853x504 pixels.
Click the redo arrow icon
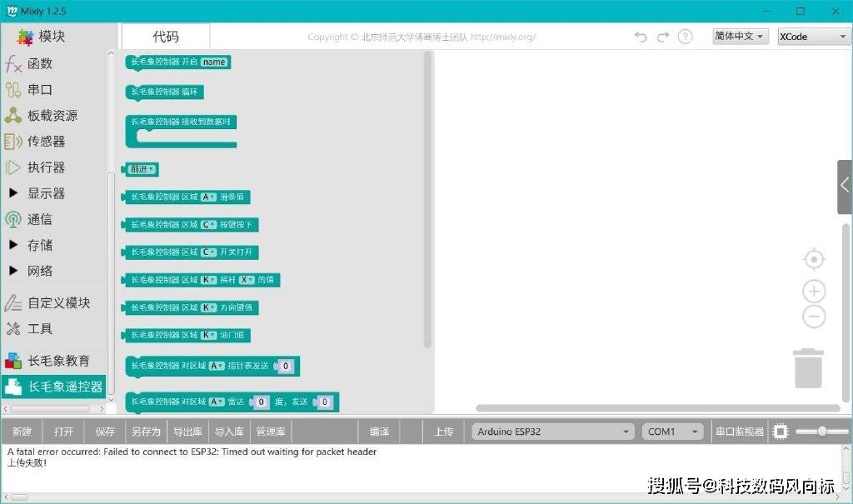pos(662,37)
